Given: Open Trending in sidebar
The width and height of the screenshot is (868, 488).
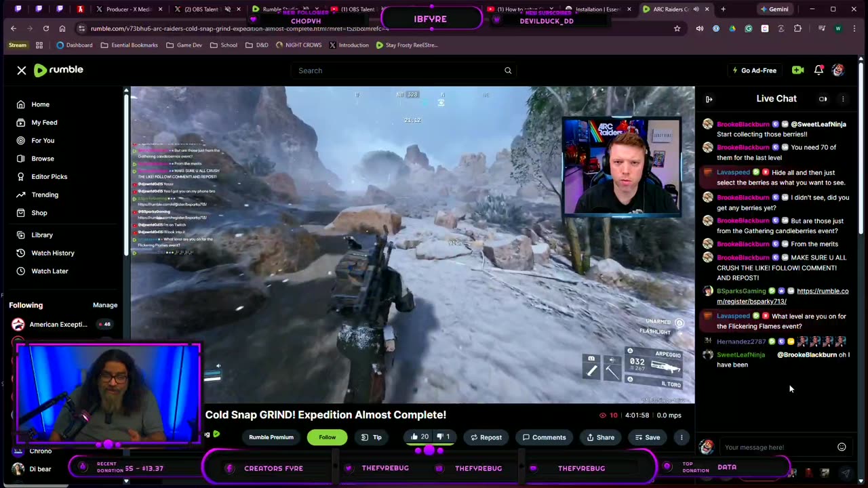Looking at the screenshot, I should [x=45, y=195].
